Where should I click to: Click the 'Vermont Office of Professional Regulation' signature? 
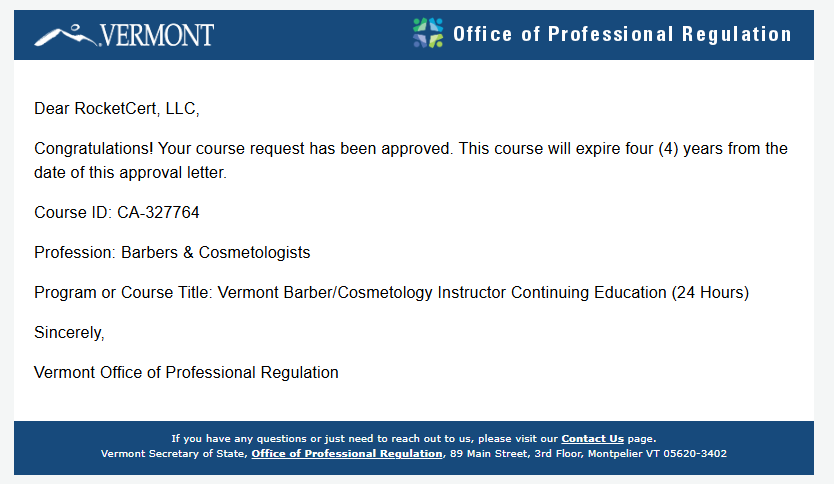pyautogui.click(x=186, y=372)
